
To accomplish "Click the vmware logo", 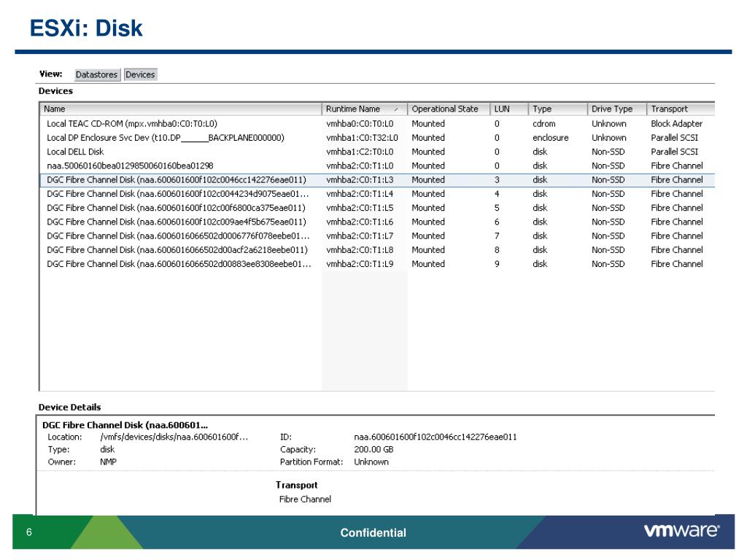I will [682, 531].
